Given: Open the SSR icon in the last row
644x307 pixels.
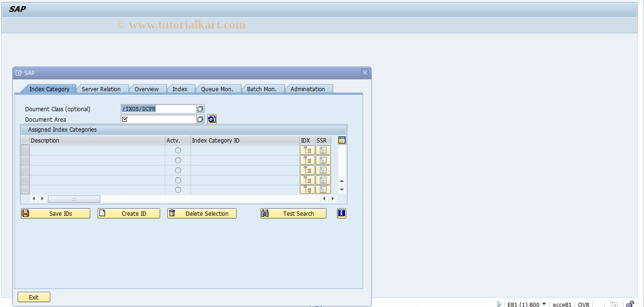Looking at the screenshot, I should [x=323, y=189].
